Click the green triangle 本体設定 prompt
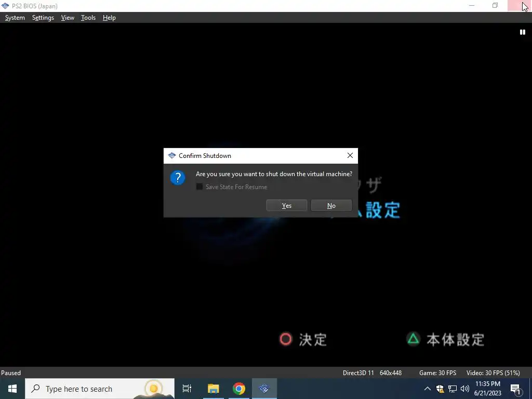 (x=445, y=339)
